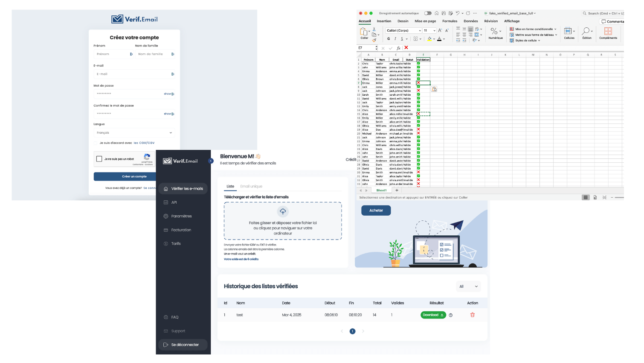Check the Je ne suis pas un robot box

[99, 159]
